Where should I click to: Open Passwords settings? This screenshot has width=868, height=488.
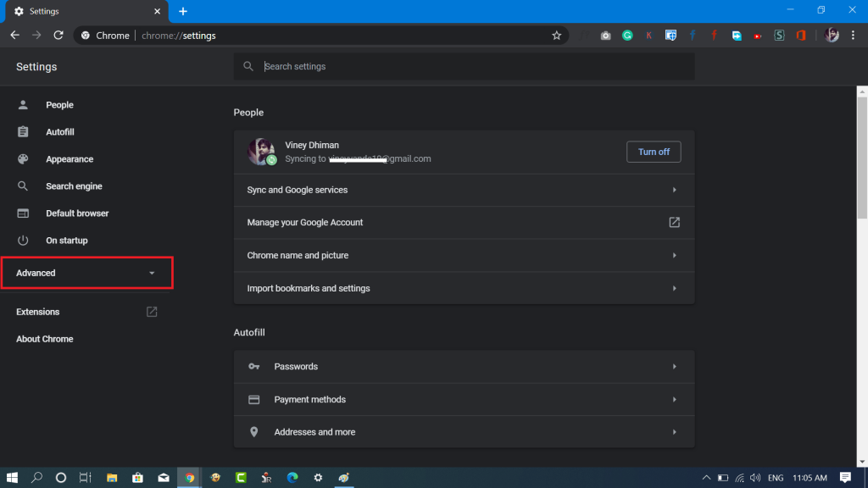point(464,366)
